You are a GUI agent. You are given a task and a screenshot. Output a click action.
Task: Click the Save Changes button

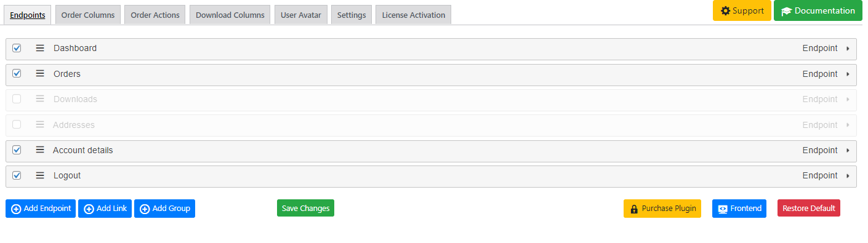pos(305,209)
